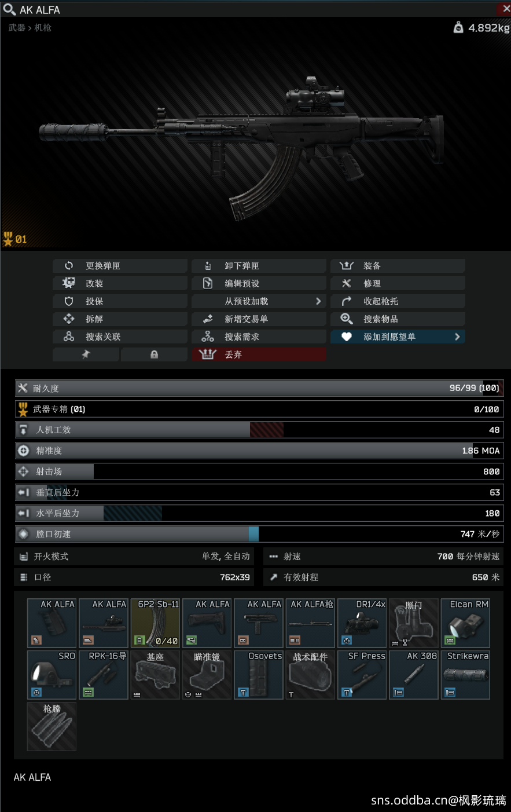
Task: Click the magnifier search icon beside AK ALFA
Action: [9, 9]
